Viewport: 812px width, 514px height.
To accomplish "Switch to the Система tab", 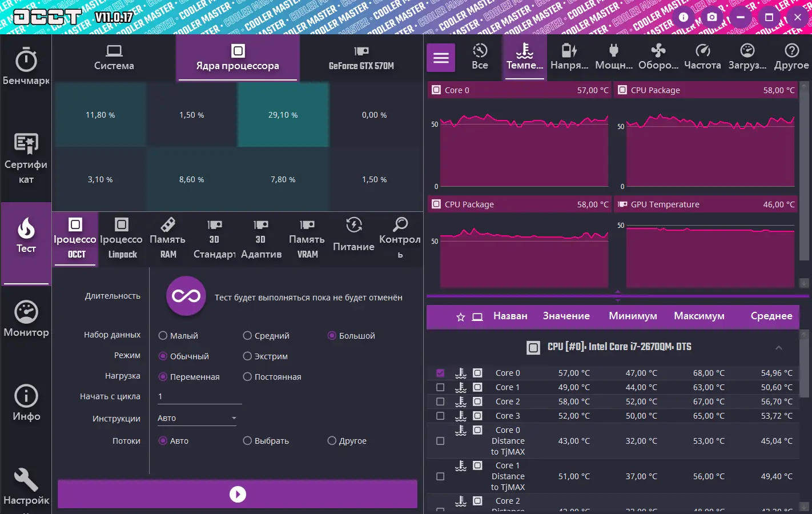I will pos(114,57).
